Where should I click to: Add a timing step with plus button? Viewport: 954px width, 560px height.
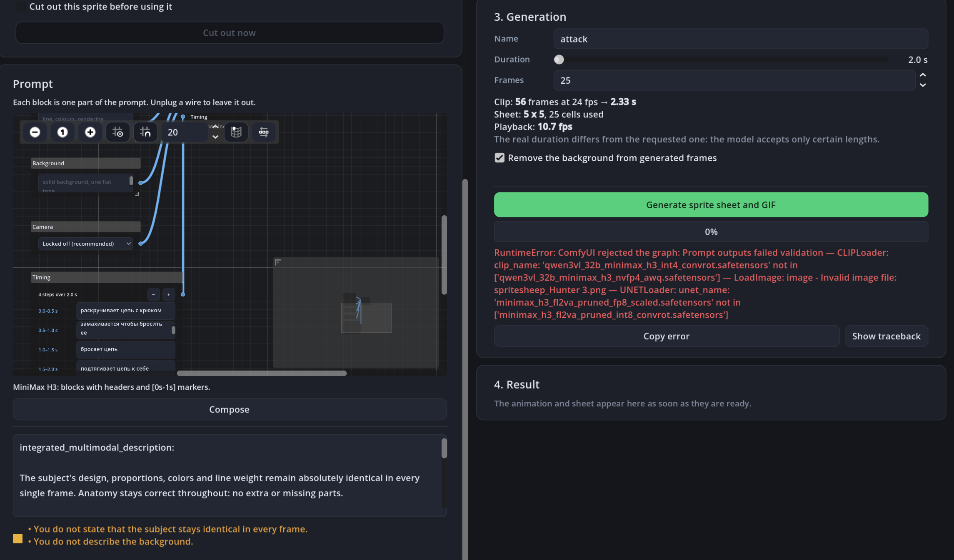[x=169, y=294]
